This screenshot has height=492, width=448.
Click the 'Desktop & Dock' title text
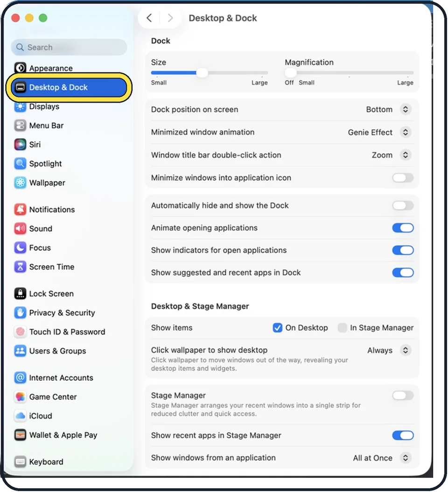(223, 18)
